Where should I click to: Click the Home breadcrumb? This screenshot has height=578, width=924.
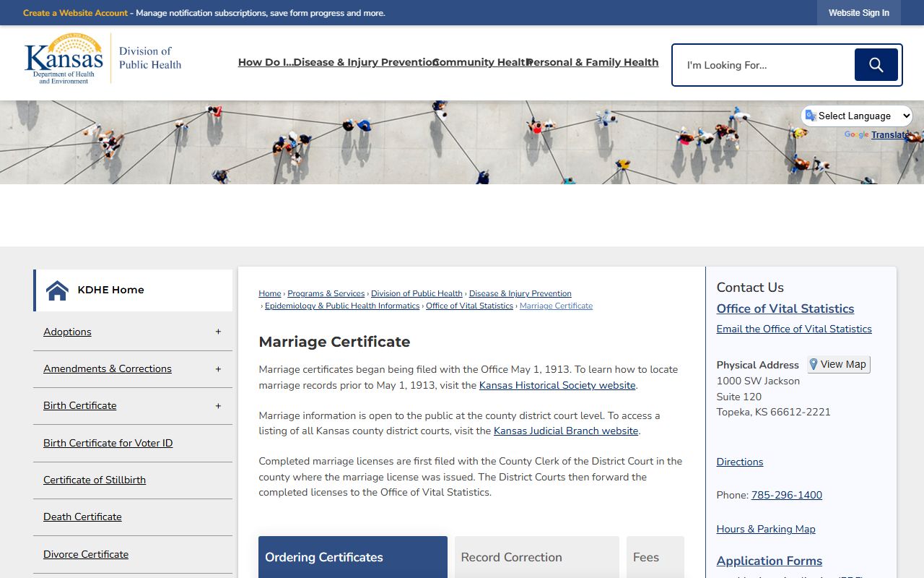pos(270,293)
